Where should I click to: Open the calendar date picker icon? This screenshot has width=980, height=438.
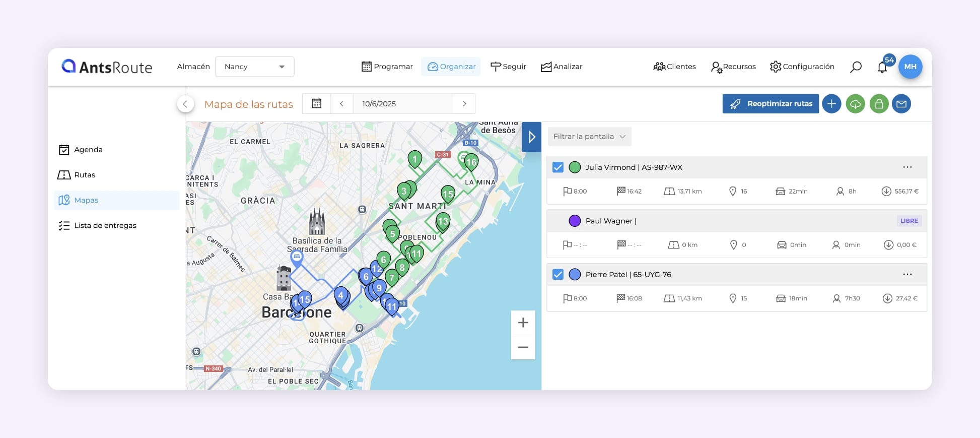tap(316, 104)
